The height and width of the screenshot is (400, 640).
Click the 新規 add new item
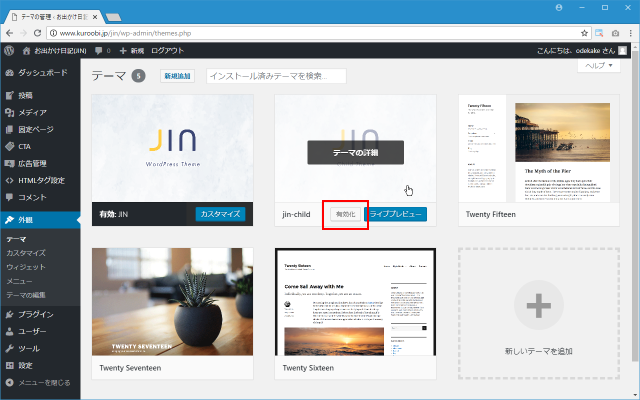(132, 51)
